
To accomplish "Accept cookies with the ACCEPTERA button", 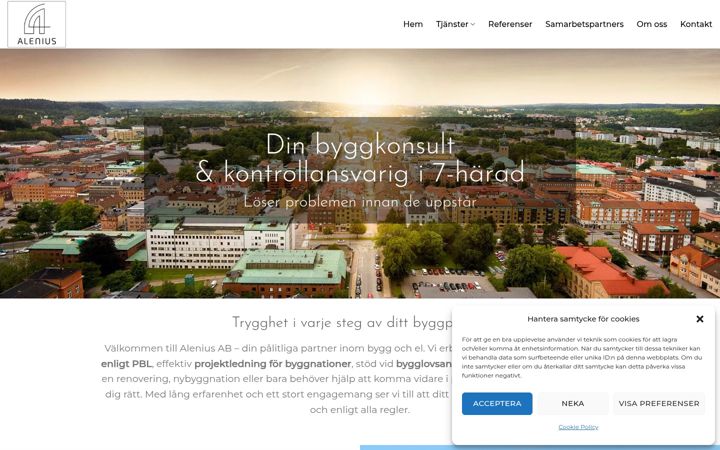I will click(x=497, y=404).
